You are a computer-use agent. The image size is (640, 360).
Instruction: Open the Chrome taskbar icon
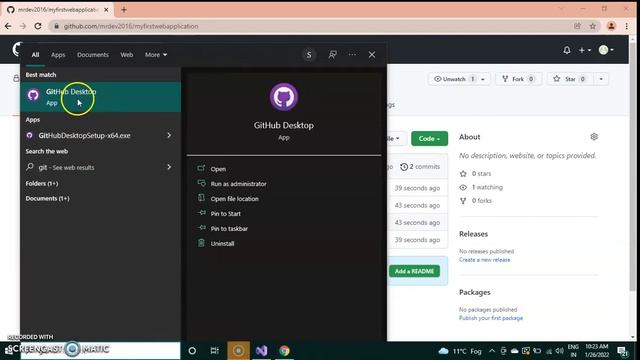(x=284, y=351)
